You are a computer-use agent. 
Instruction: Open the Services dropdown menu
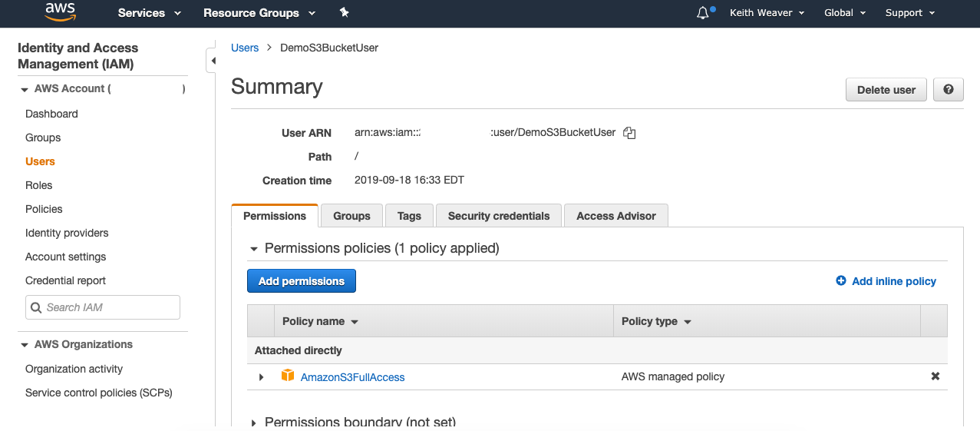[150, 13]
